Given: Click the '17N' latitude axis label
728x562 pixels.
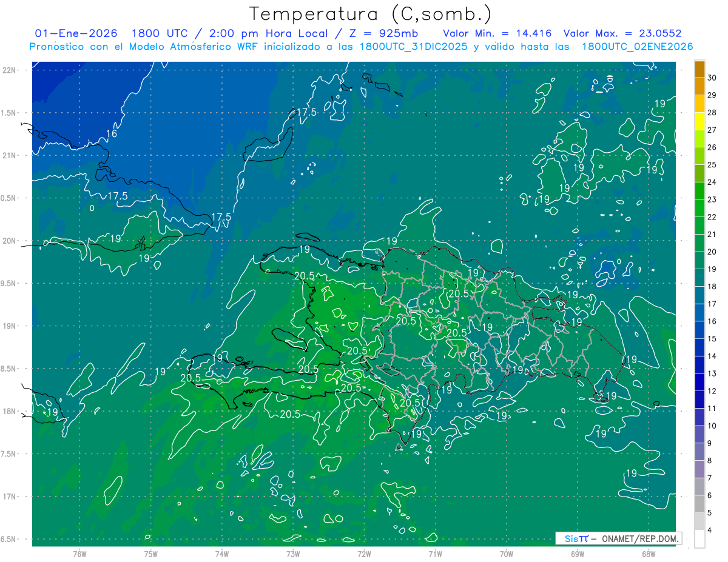Looking at the screenshot, I should pyautogui.click(x=10, y=497).
